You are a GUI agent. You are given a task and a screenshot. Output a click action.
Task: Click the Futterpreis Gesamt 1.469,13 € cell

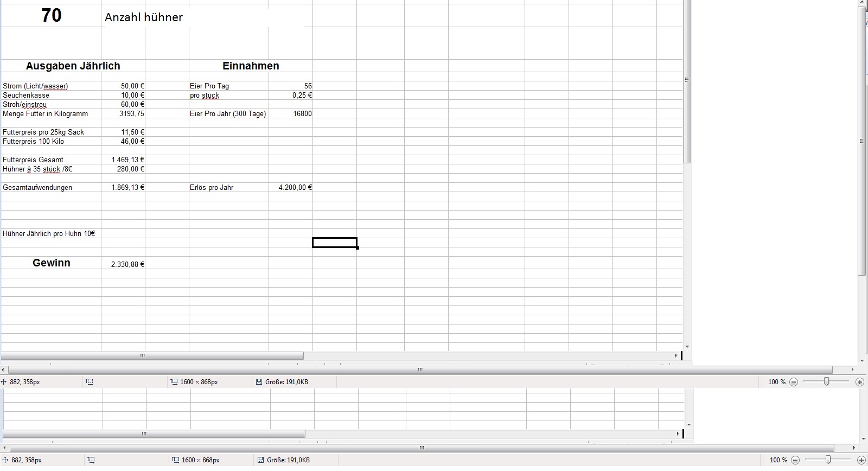click(x=123, y=160)
